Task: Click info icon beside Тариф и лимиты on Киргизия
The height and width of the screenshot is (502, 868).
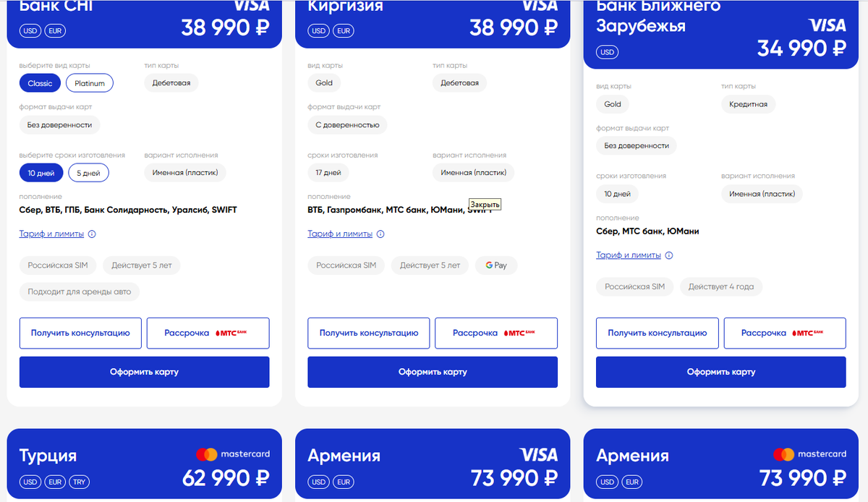Action: [381, 234]
